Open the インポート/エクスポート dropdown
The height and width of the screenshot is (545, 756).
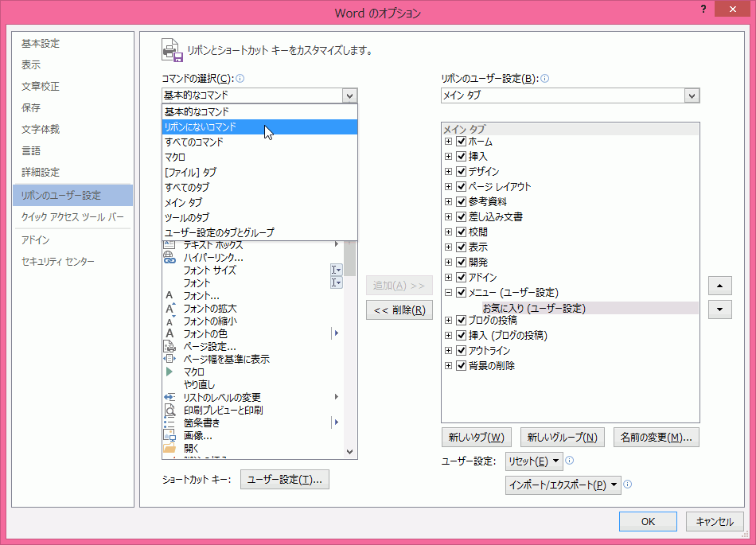pos(563,485)
